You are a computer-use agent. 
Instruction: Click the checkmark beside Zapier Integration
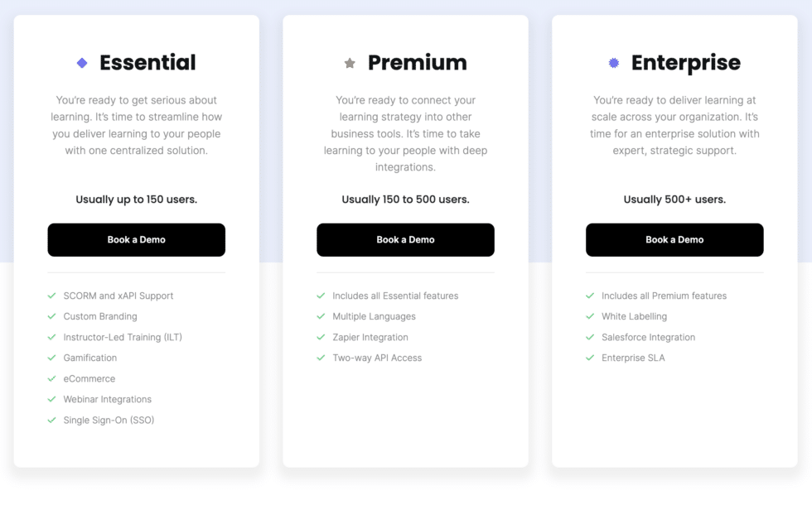pos(321,337)
